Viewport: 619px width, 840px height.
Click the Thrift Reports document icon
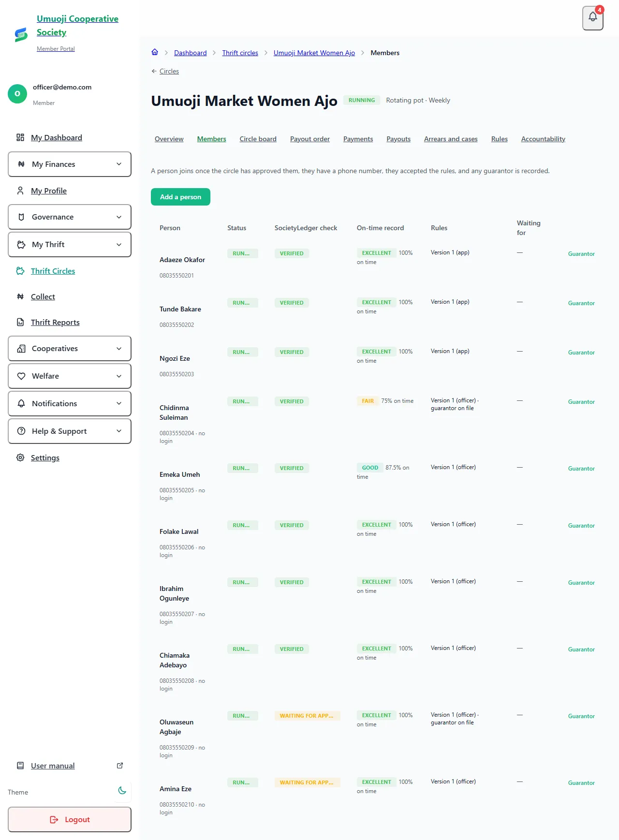20,322
